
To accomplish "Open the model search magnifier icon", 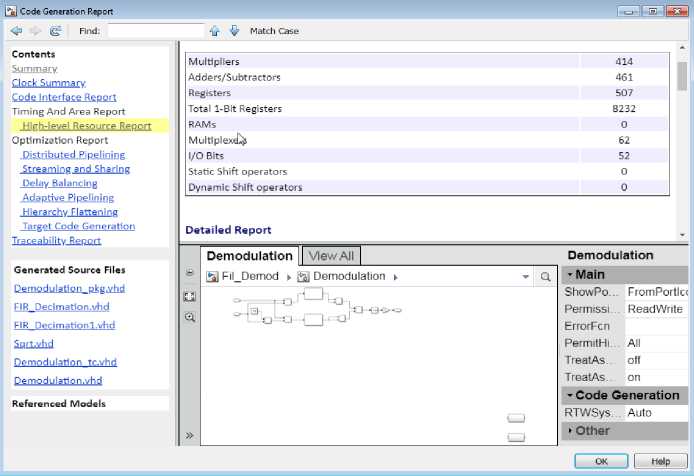I will [x=545, y=277].
